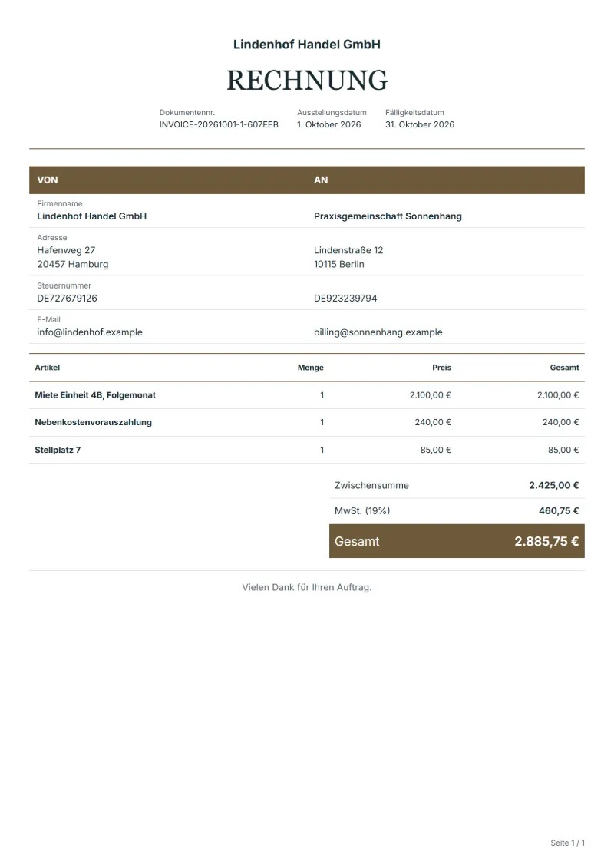Select the Stellplatz 7 line item
This screenshot has width=614, height=868.
58,450
